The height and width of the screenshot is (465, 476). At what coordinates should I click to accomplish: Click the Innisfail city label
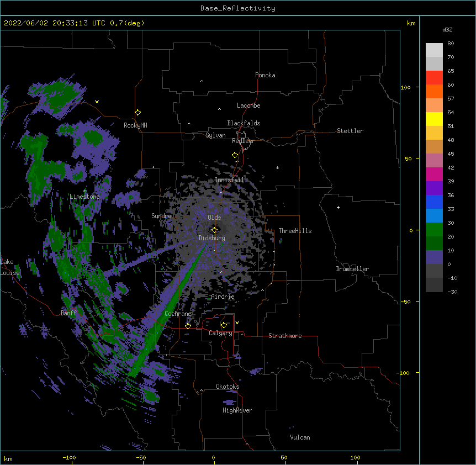(x=230, y=180)
